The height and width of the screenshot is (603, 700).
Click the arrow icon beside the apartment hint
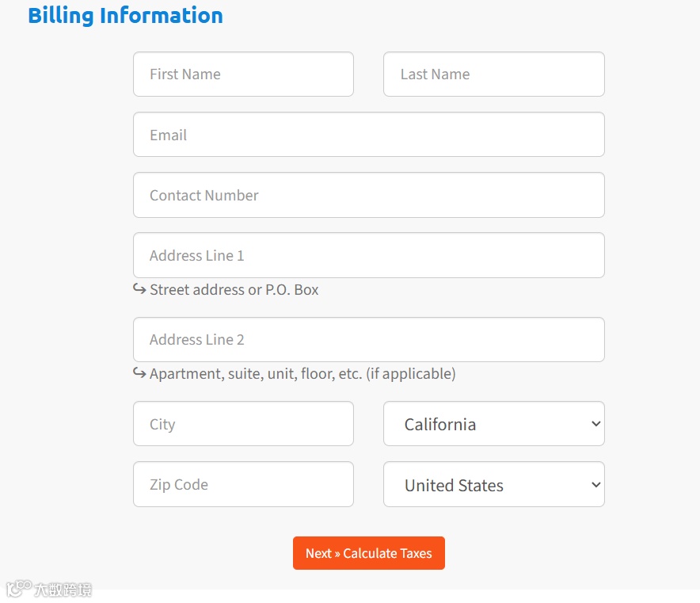coord(139,373)
